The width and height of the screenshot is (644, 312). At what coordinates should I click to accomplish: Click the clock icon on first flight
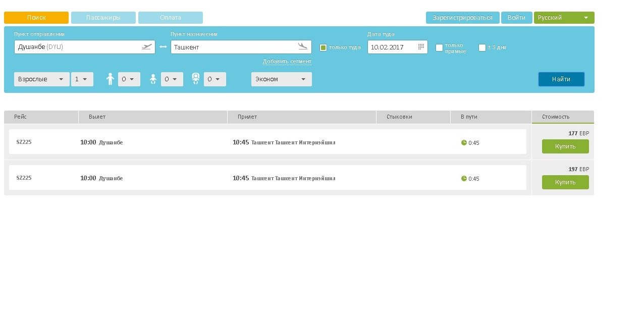[x=464, y=143]
